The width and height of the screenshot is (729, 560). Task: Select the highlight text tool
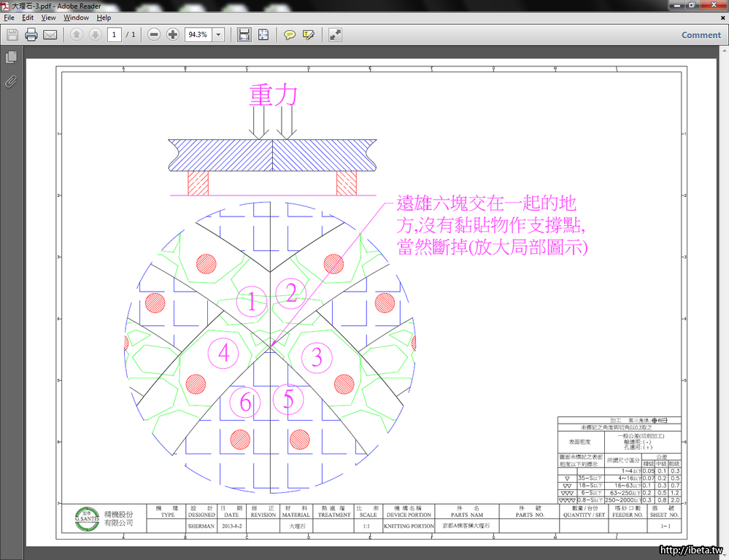coord(309,34)
